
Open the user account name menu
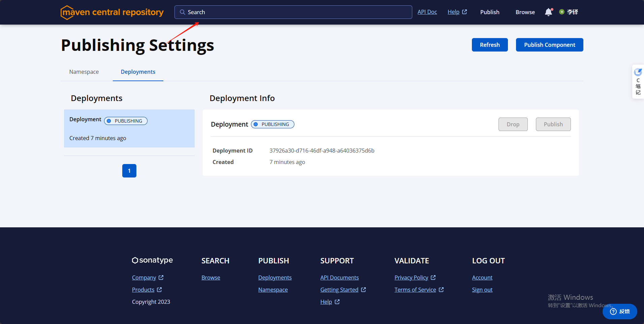click(x=572, y=12)
